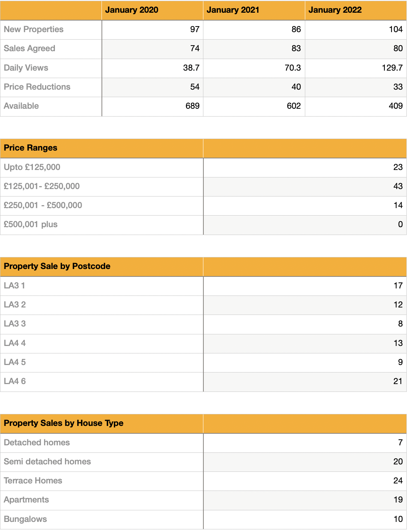
Task: Click Price Reductions value for January 2020
Action: pos(194,87)
